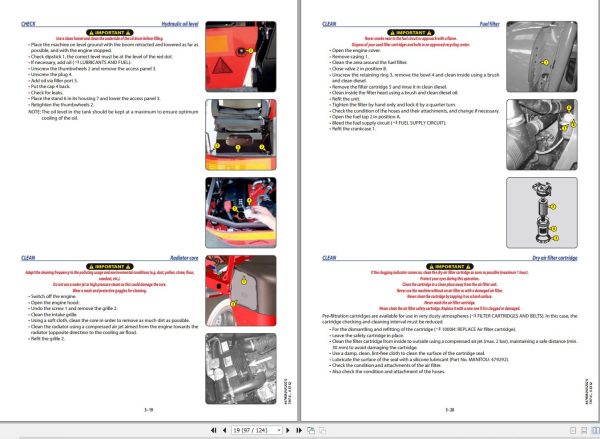Click the 'Leave the safety cartridge in place' step
Viewport: 600px width, 439px height.
pyautogui.click(x=367, y=335)
